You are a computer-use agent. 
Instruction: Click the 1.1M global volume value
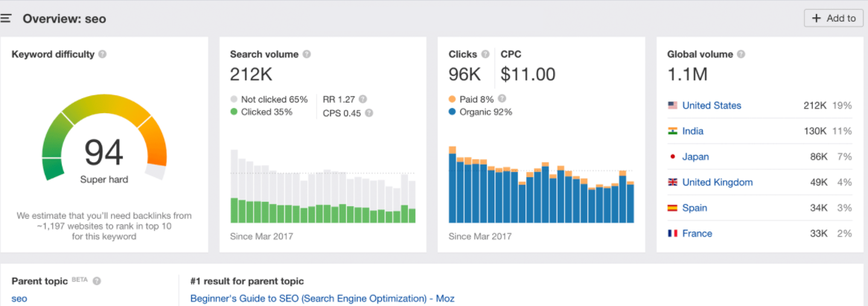(x=688, y=74)
